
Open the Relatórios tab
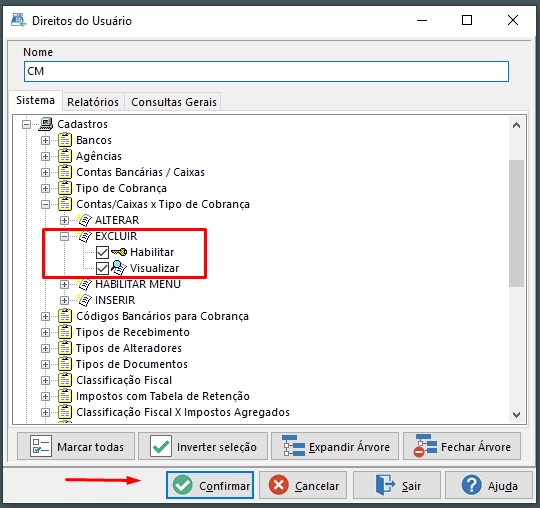pyautogui.click(x=93, y=102)
